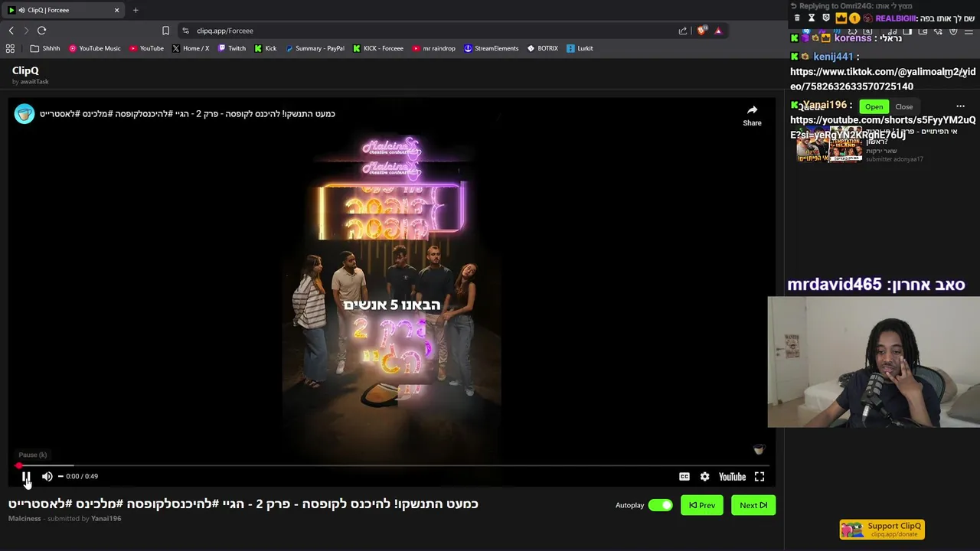This screenshot has height=551, width=980.
Task: Mute the video with the speaker icon
Action: click(x=47, y=476)
